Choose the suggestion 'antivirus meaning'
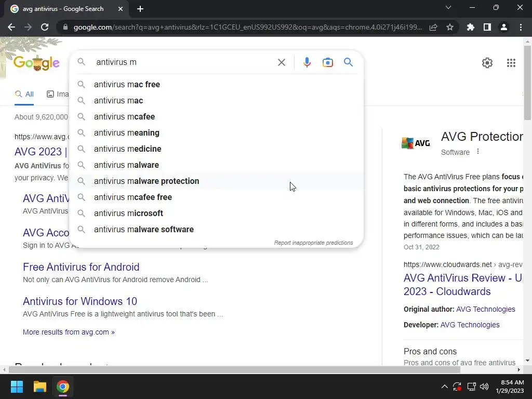The height and width of the screenshot is (399, 532). coord(216,132)
